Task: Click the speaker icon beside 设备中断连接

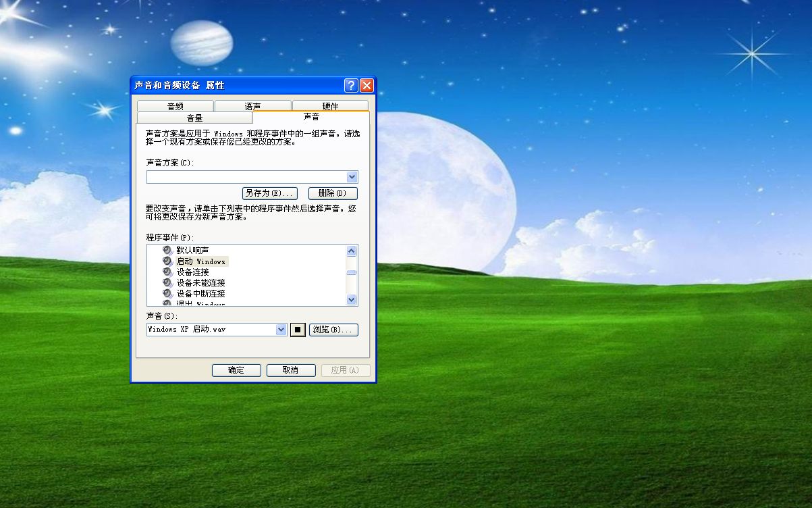Action: (x=166, y=293)
